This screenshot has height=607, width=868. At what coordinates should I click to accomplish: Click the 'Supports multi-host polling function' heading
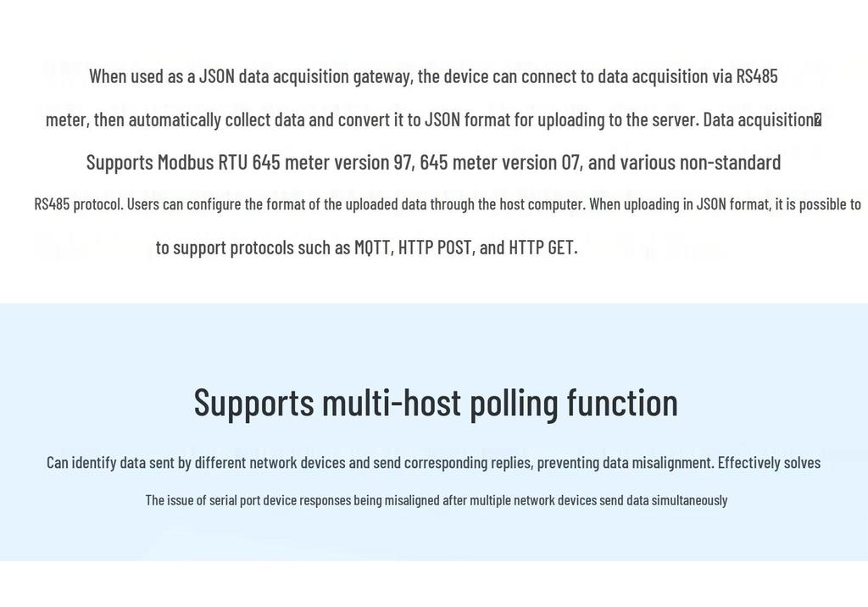[436, 404]
